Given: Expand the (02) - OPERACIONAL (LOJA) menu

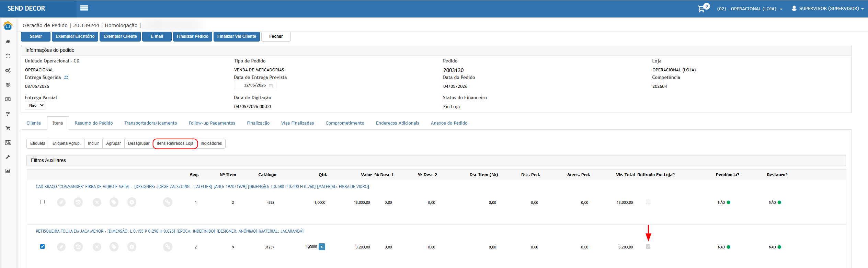Looking at the screenshot, I should click(750, 9).
